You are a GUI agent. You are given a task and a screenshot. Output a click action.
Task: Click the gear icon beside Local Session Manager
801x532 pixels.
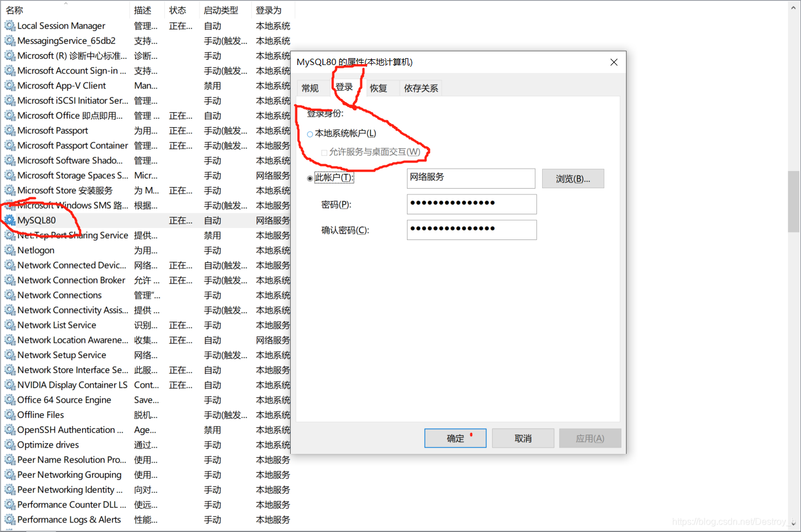[x=10, y=26]
